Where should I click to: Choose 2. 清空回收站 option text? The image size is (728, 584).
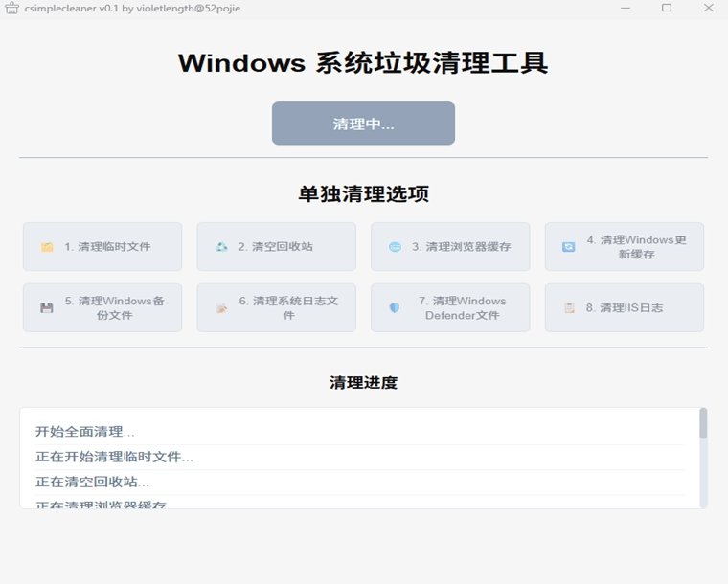[x=275, y=247]
